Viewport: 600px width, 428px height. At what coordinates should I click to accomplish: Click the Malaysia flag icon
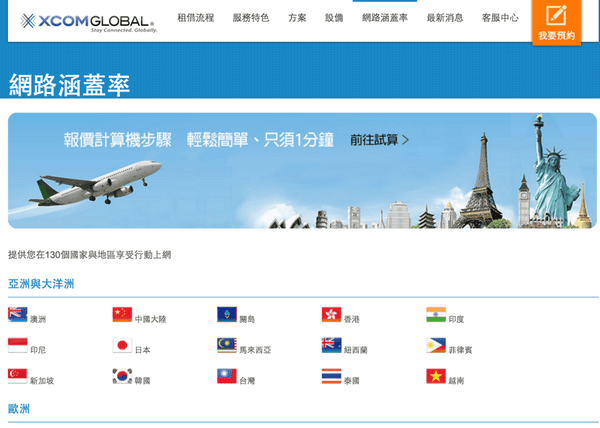pyautogui.click(x=227, y=346)
